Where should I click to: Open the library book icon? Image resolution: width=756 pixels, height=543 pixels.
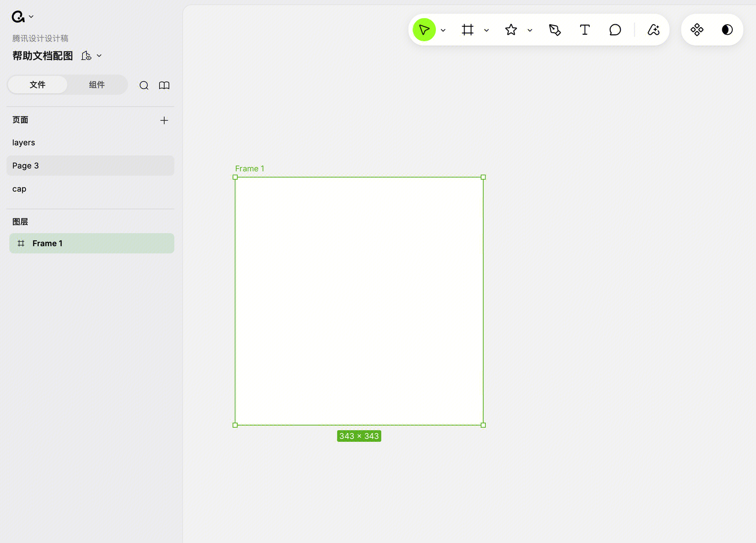(x=164, y=85)
